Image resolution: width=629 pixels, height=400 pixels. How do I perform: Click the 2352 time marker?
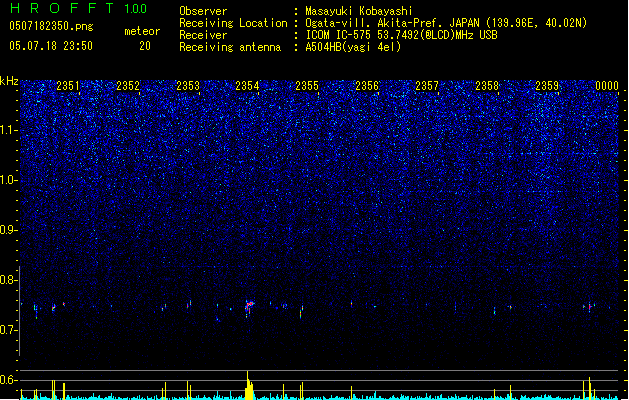tap(128, 86)
